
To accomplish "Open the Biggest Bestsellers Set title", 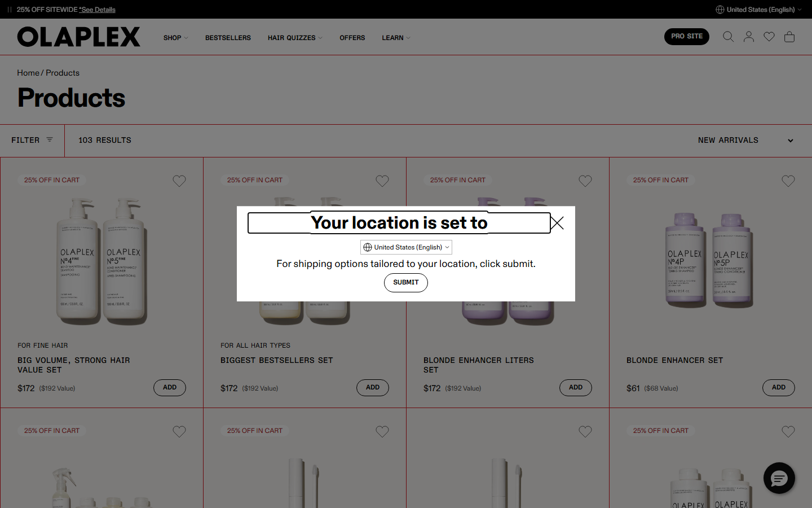I will 277,360.
